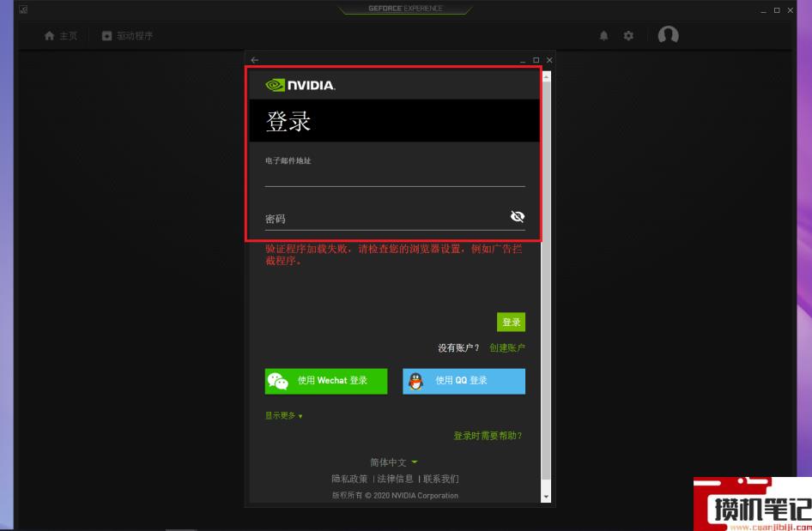This screenshot has height=531, width=812.
Task: Open the notifications bell
Action: coord(603,36)
